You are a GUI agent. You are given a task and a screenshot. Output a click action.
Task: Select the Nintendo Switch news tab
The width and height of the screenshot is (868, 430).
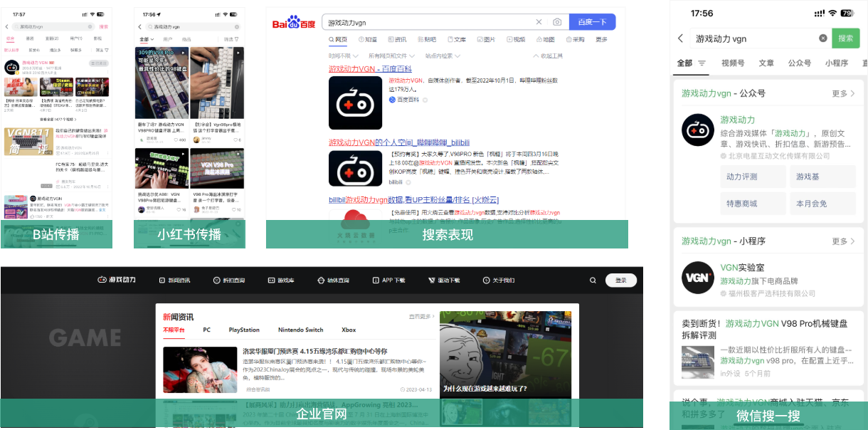pos(300,330)
